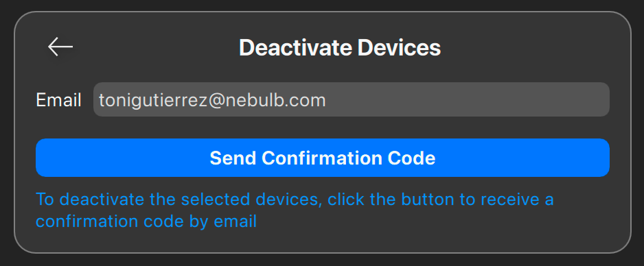Go back from Deactivate Devices dialog
The height and width of the screenshot is (266, 644).
tap(60, 47)
